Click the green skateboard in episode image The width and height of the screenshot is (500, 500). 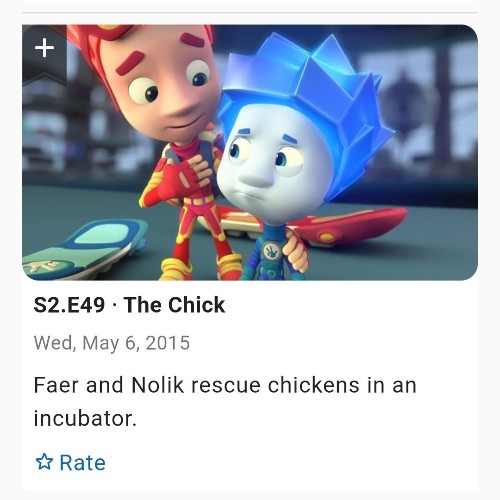pyautogui.click(x=83, y=248)
